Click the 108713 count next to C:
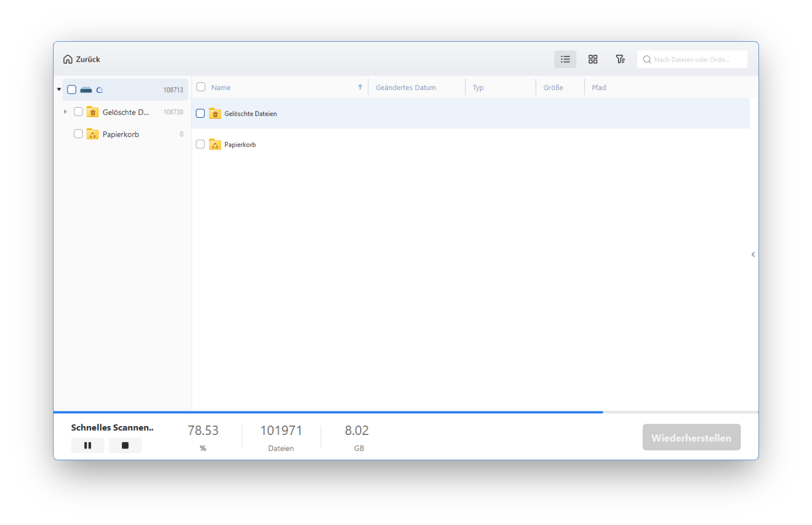The width and height of the screenshot is (812, 525). point(173,90)
